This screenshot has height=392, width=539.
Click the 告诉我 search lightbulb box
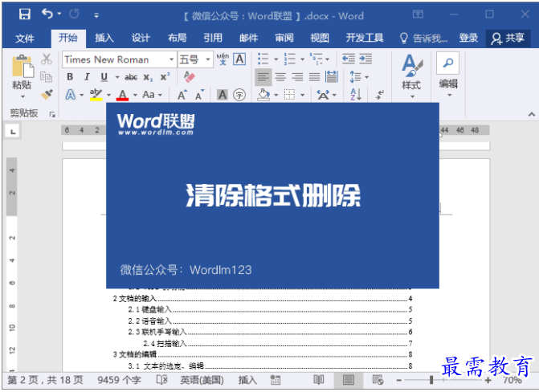click(x=424, y=39)
